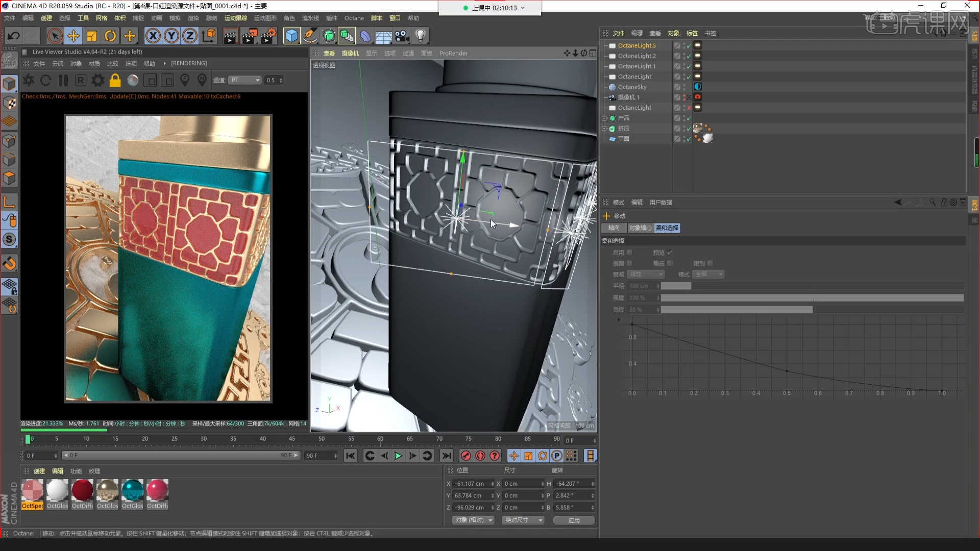This screenshot has height=551, width=980.
Task: Click the record active objects button
Action: (465, 456)
